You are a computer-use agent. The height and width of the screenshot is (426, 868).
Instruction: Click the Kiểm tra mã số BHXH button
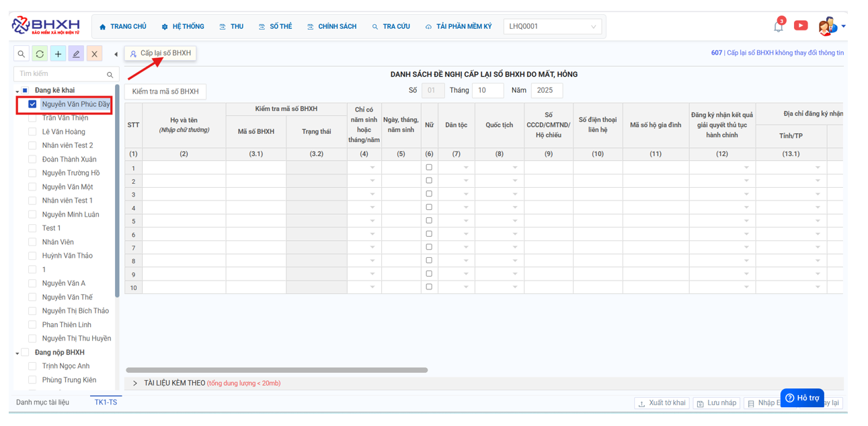[x=165, y=92]
